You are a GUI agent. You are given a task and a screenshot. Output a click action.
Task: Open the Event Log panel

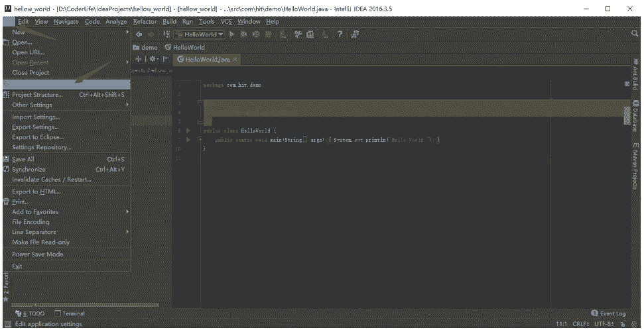[x=608, y=313]
